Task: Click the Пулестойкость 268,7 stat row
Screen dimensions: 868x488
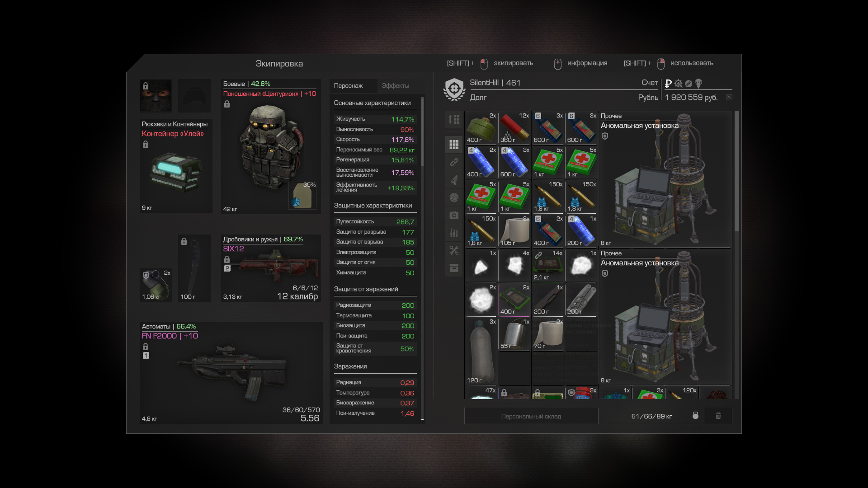Action: tap(375, 221)
